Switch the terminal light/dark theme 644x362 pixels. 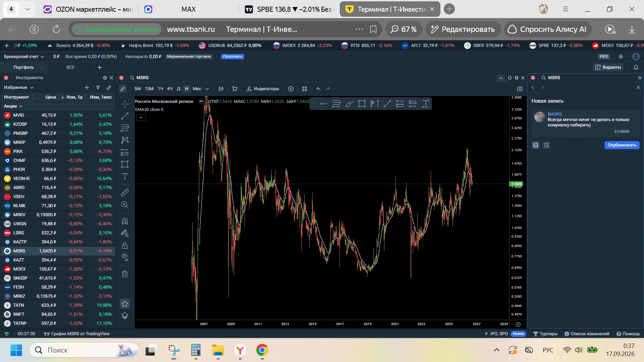click(621, 57)
